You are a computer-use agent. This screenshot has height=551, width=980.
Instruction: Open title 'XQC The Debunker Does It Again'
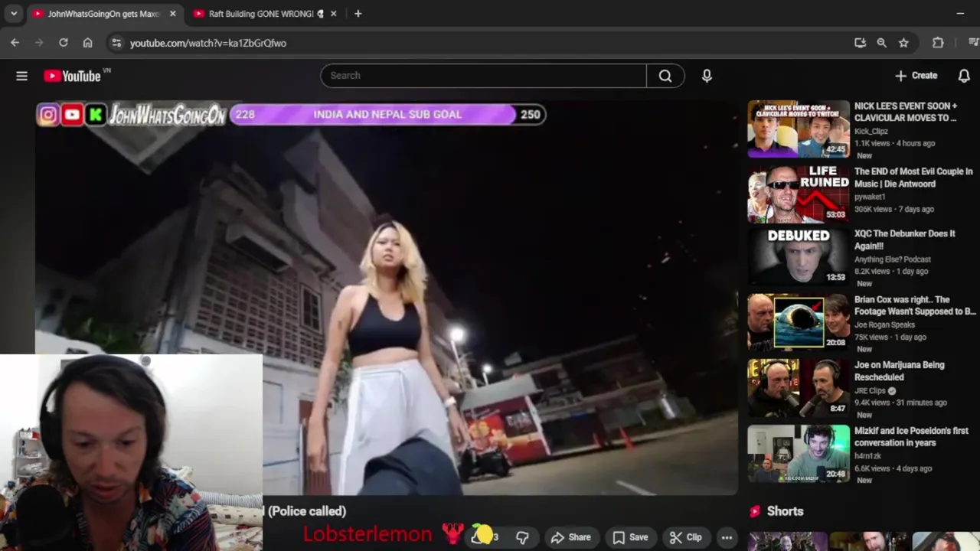(x=905, y=240)
